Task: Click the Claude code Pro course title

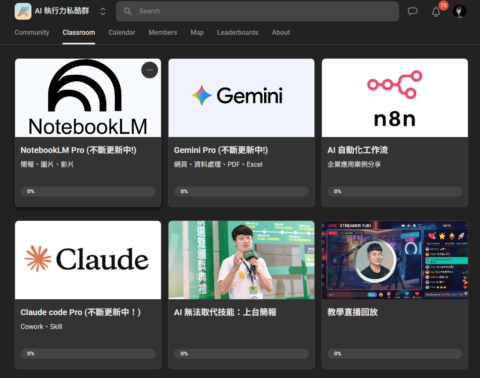Action: tap(81, 312)
